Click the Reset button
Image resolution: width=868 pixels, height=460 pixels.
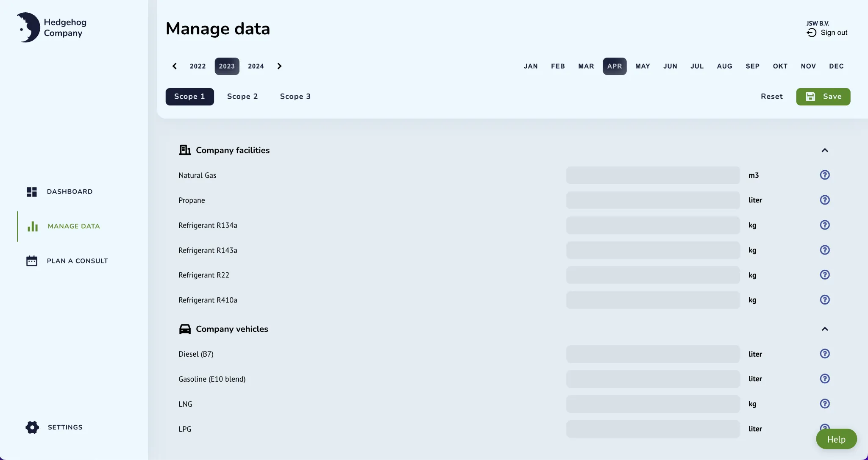click(771, 97)
